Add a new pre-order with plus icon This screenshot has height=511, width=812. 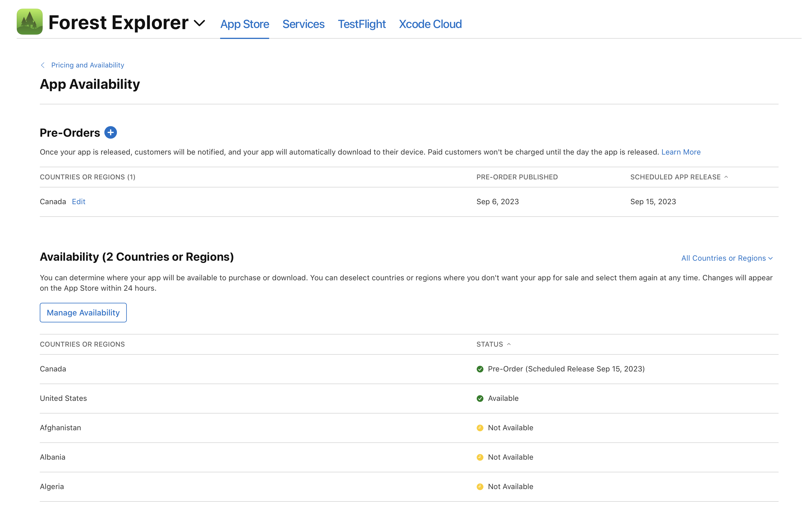[111, 133]
